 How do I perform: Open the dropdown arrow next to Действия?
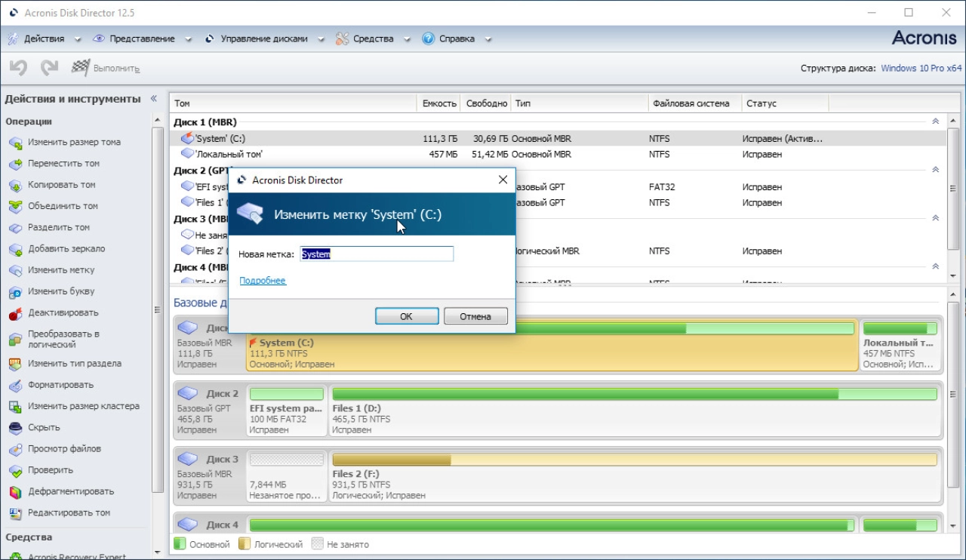78,39
